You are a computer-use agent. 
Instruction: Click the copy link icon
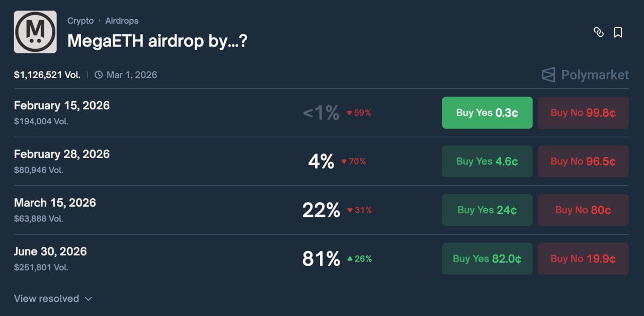coord(598,32)
